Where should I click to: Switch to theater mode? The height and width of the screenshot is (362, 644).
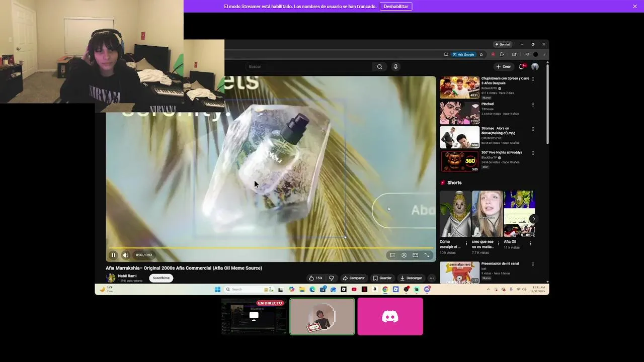(x=415, y=255)
